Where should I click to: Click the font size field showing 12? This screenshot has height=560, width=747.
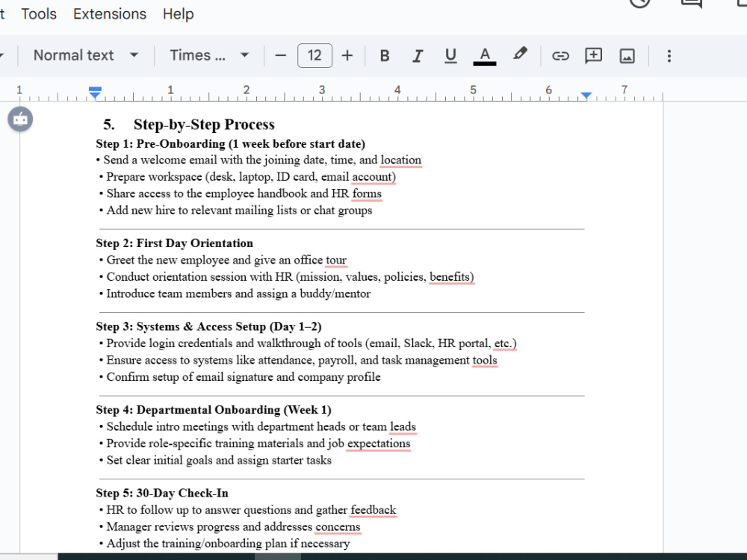[314, 56]
